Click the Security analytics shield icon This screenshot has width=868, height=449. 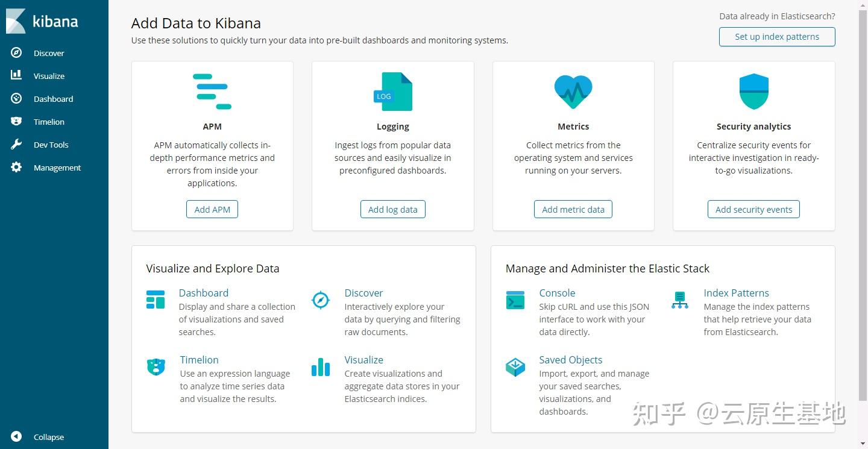753,92
